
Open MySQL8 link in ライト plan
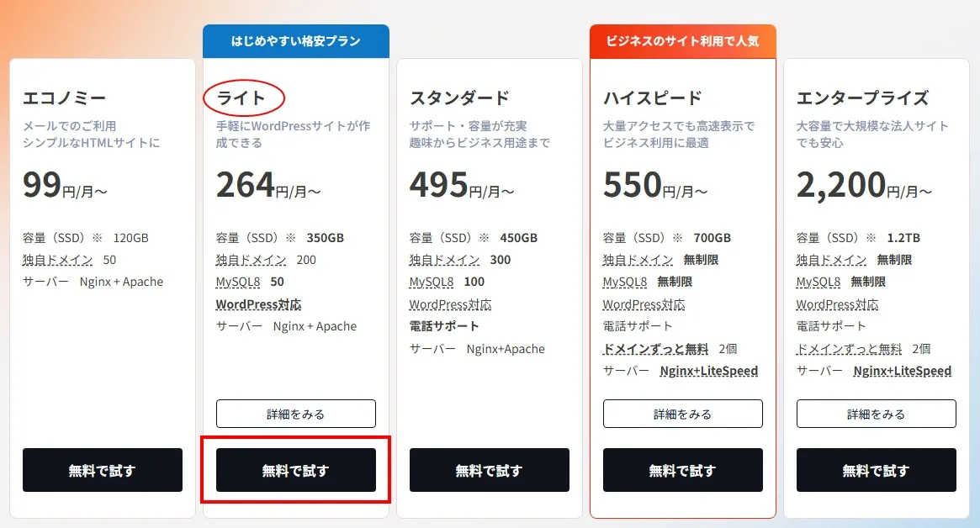238,282
